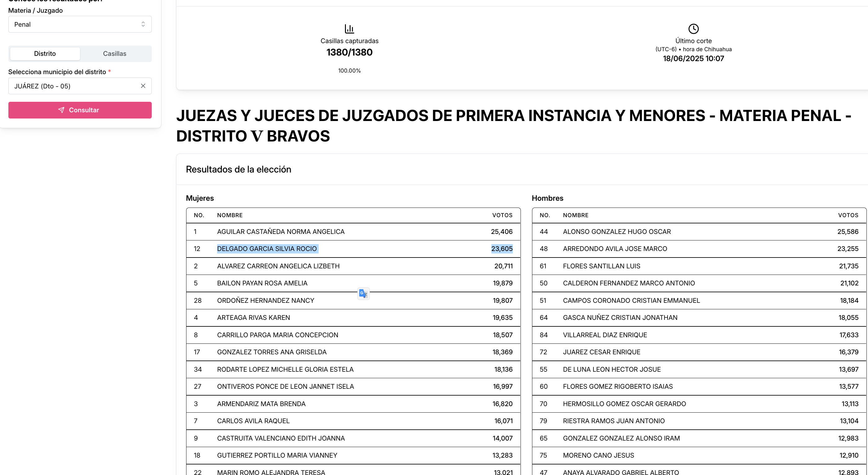Switch to the Casillas tab

114,54
